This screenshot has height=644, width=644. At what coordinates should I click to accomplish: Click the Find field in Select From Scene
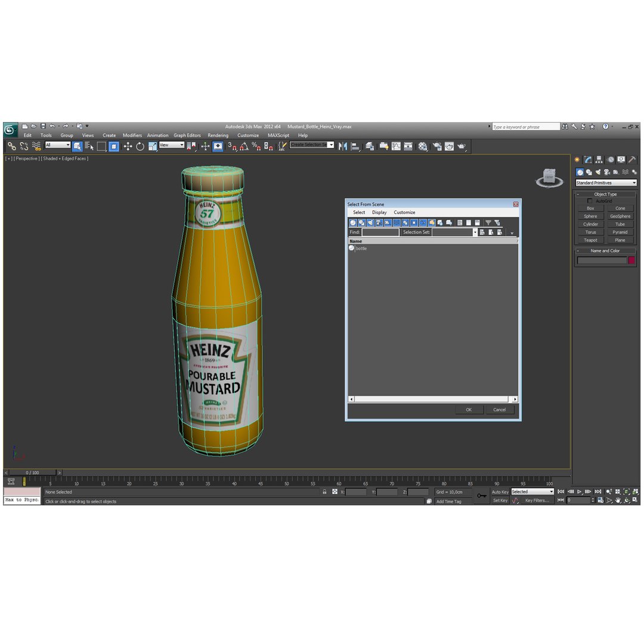[380, 232]
